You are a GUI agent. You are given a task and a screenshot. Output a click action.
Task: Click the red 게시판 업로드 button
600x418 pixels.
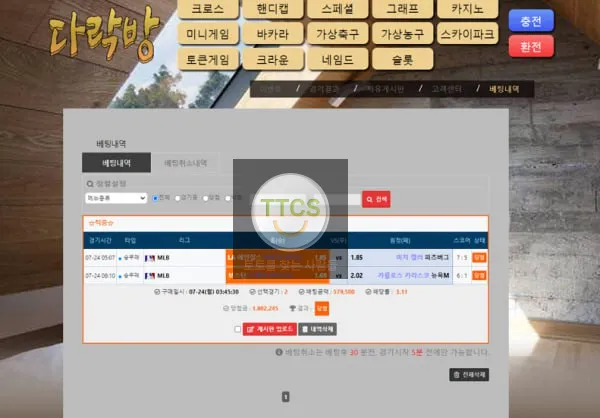(270, 329)
